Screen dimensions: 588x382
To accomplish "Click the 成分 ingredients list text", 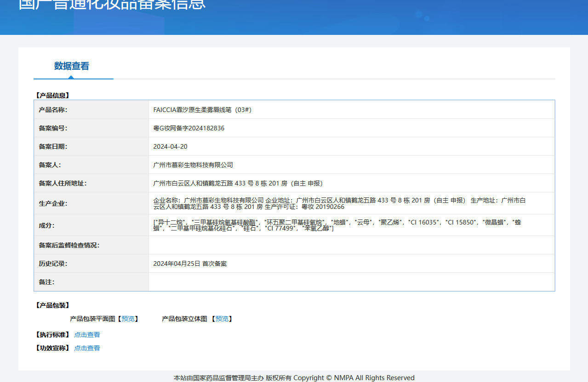I will 337,225.
